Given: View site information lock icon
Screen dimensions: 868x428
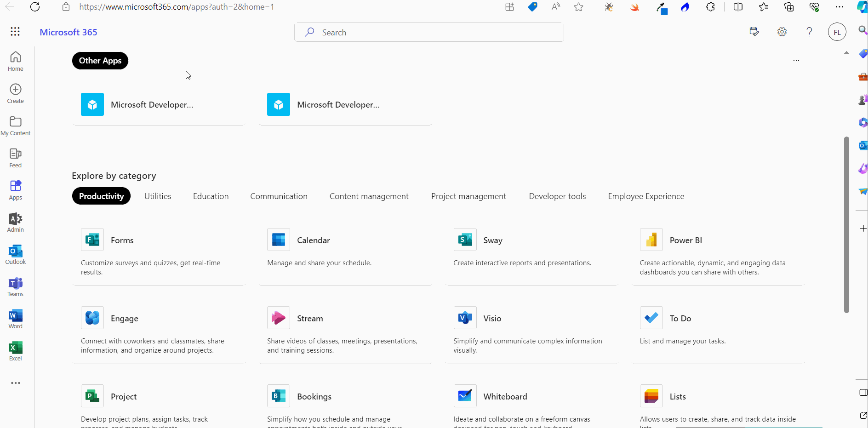Looking at the screenshot, I should click(x=66, y=7).
